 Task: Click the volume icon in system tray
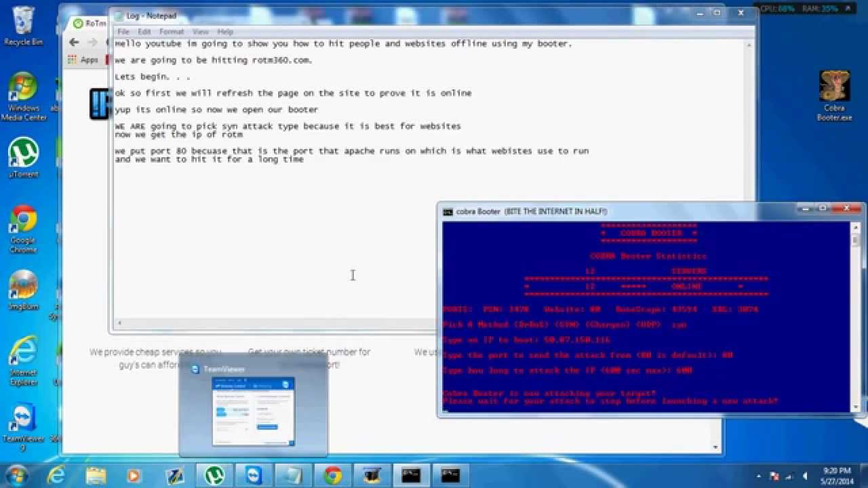click(806, 475)
